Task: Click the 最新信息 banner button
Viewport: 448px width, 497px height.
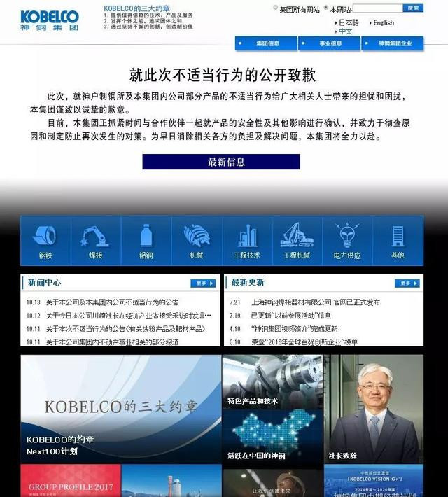Action: [221, 162]
